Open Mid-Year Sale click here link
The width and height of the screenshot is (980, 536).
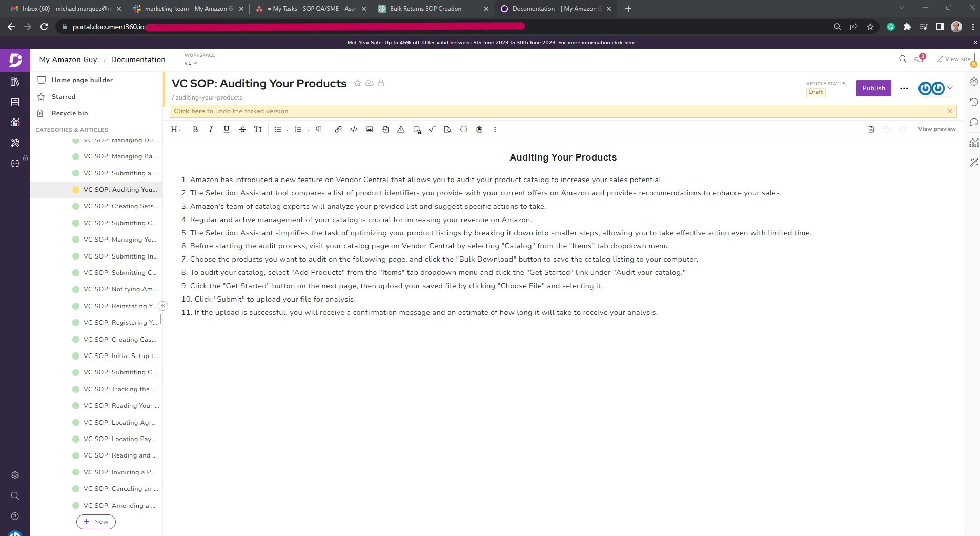point(623,43)
